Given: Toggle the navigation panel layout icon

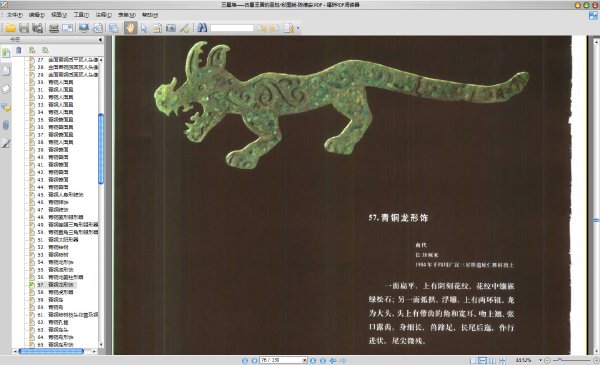Looking at the screenshot, I should [x=114, y=28].
